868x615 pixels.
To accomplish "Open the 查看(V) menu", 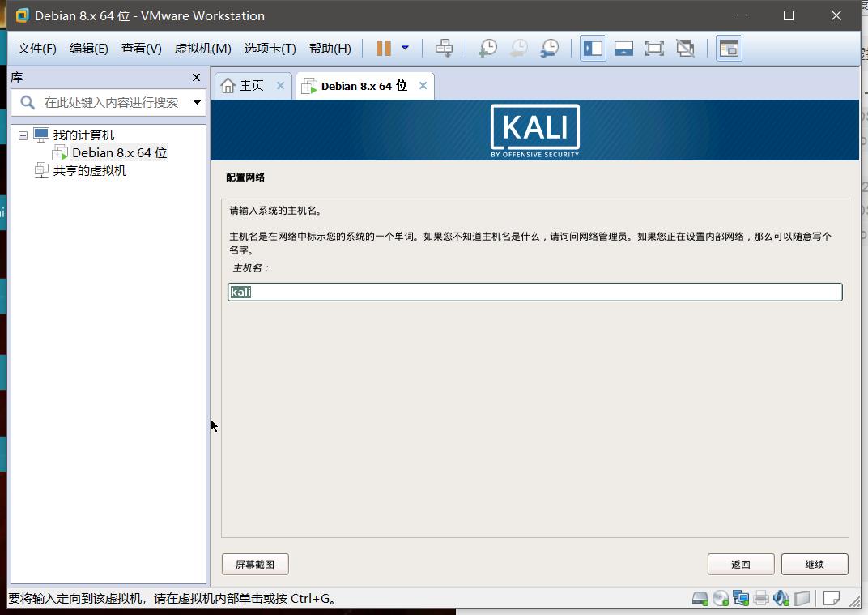I will (x=141, y=48).
